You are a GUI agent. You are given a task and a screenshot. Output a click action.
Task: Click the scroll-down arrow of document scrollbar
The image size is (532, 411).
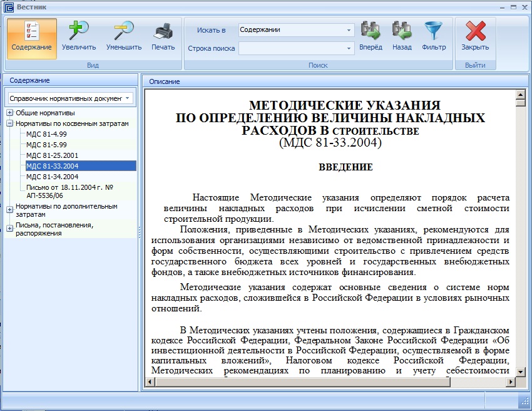tap(519, 372)
